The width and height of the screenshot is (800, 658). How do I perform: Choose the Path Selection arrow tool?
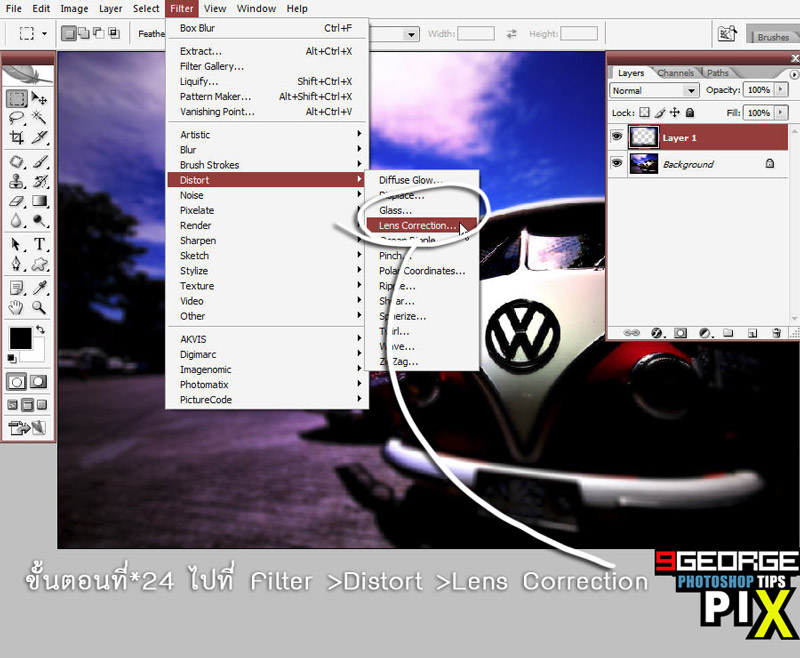click(16, 244)
